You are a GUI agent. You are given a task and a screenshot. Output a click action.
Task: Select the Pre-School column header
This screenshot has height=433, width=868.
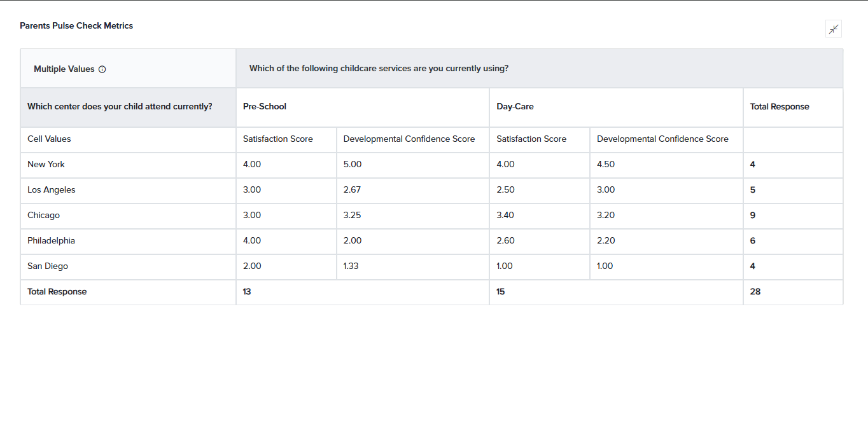(x=265, y=107)
